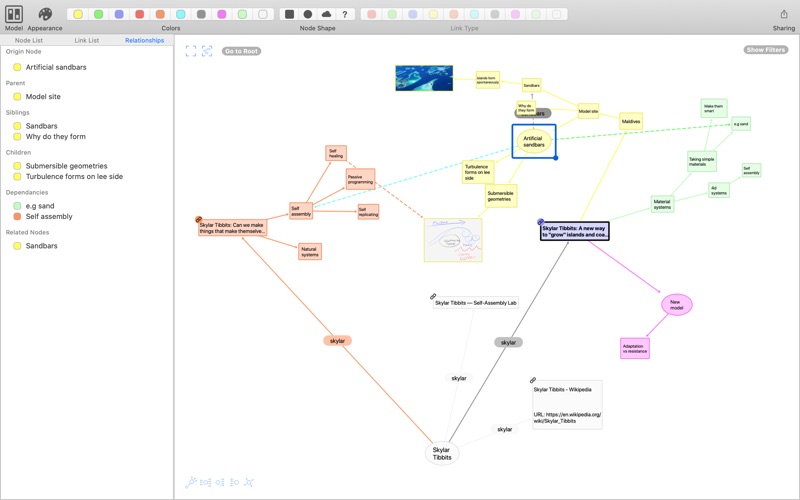Open the Model panel icon
The height and width of the screenshot is (500, 800).
[14, 14]
